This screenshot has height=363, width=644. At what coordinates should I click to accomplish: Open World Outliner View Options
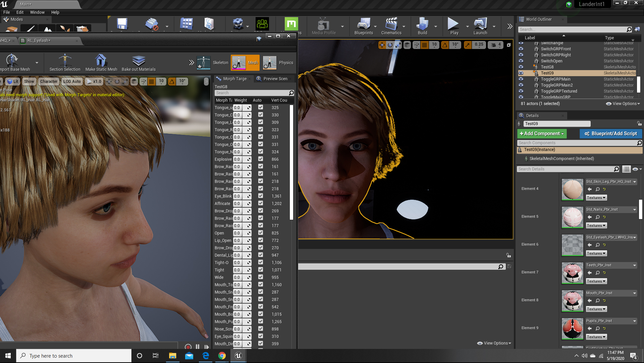click(x=623, y=104)
